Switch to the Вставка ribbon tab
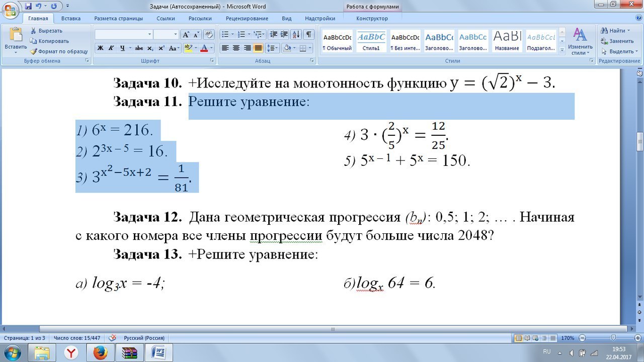 [x=70, y=18]
